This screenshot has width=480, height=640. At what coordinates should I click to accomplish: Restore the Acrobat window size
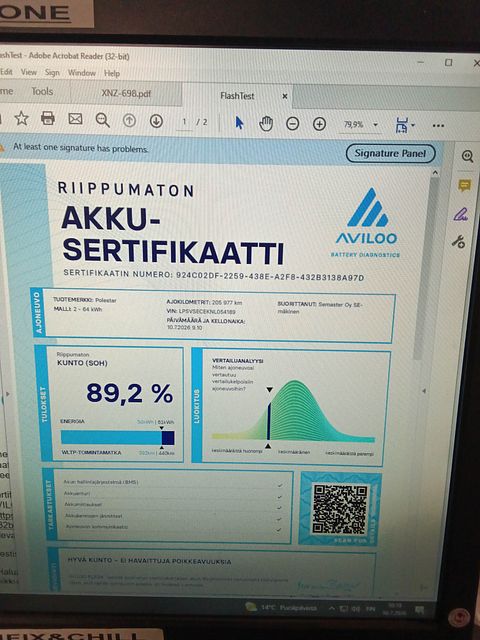click(448, 62)
